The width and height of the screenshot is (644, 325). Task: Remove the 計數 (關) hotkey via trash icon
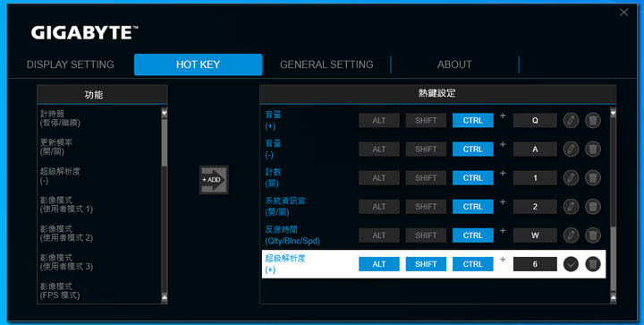[593, 178]
